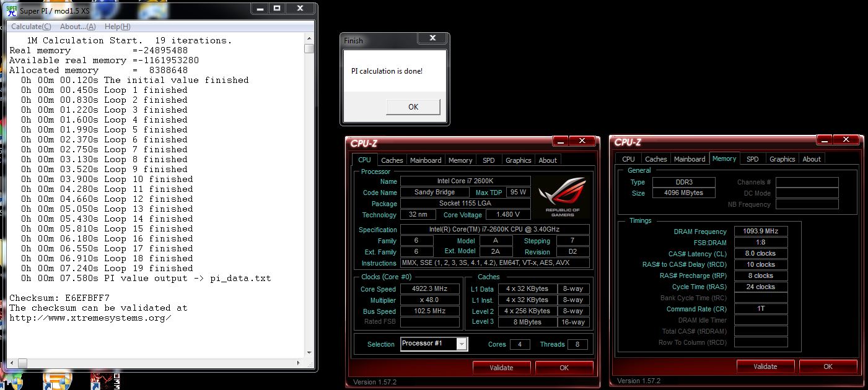Switch to Caches tab in CPU-Z CPU window
The image size is (868, 390).
click(392, 160)
